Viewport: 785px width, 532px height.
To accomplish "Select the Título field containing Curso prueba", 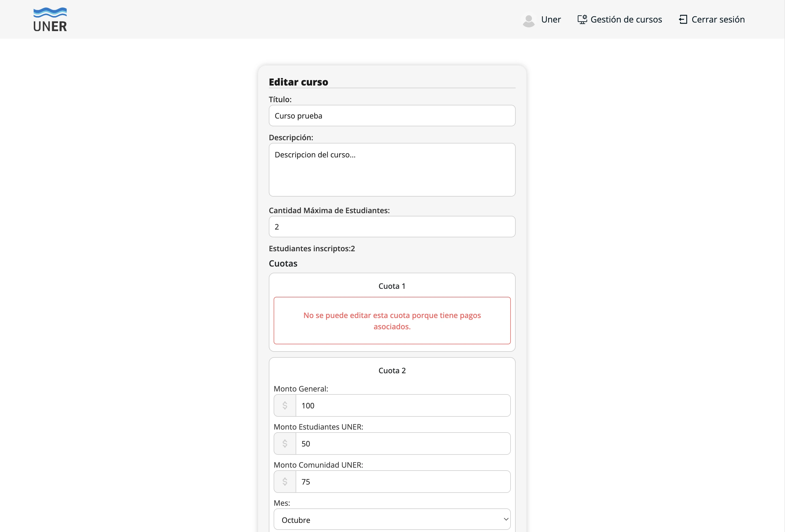I will click(x=392, y=116).
